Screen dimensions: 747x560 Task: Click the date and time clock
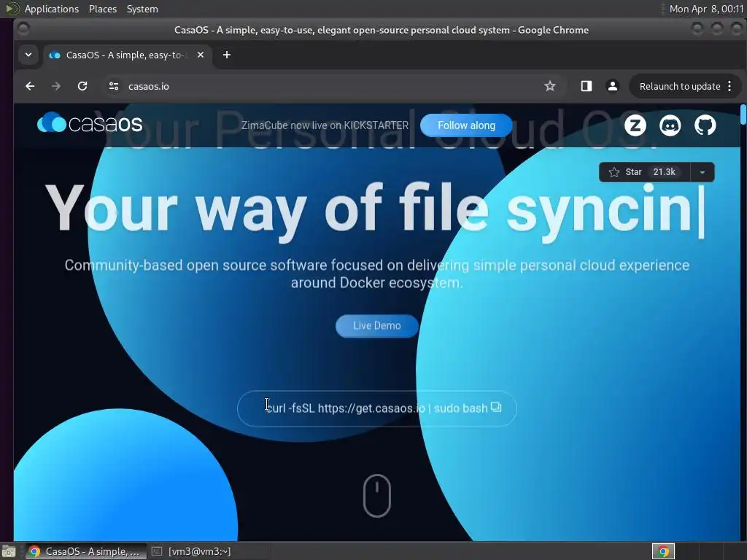(x=706, y=9)
